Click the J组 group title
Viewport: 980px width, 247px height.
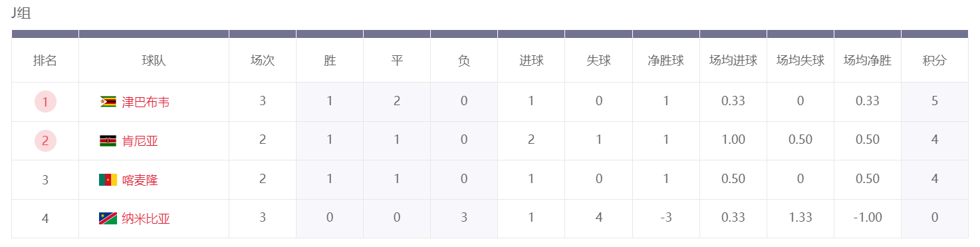pos(21,14)
